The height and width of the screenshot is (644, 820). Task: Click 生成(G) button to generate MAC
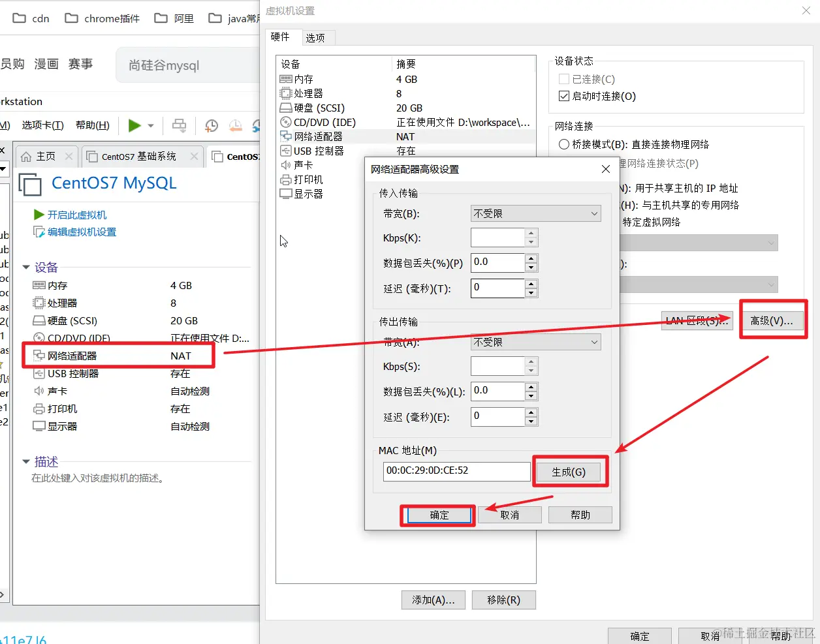click(568, 472)
